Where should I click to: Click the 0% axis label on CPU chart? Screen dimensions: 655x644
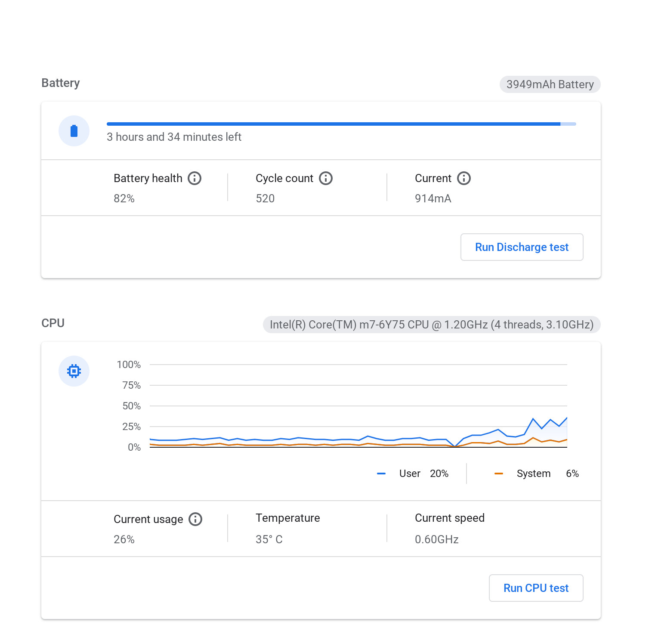tap(134, 447)
